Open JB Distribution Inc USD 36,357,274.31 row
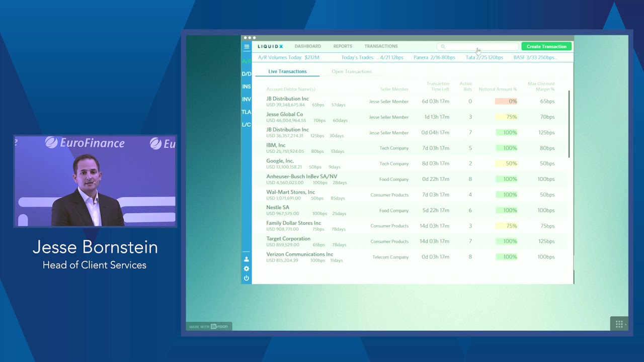The width and height of the screenshot is (644, 362). tap(409, 133)
